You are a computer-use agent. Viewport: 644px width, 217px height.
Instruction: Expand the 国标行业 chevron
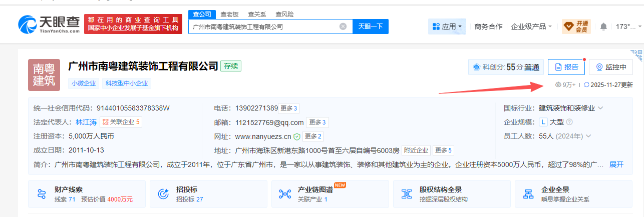coord(600,108)
